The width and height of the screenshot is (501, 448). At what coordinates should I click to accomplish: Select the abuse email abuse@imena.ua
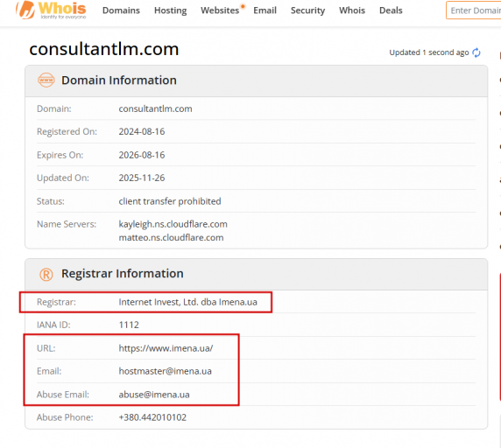(154, 395)
